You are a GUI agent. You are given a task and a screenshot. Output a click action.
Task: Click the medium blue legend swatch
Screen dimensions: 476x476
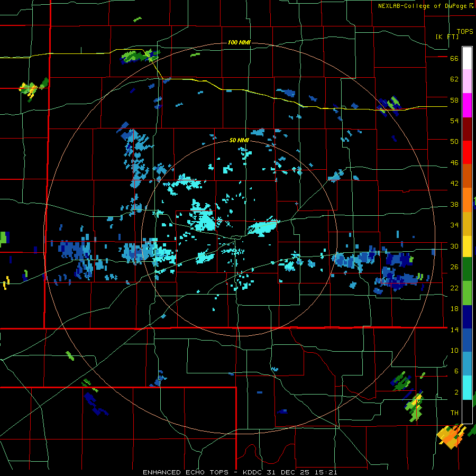[467, 340]
